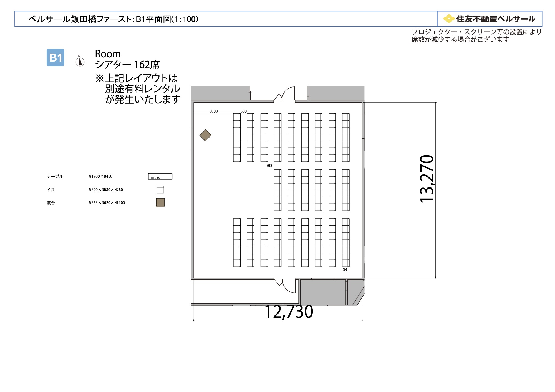Click the W1800×D450 table size text
The width and height of the screenshot is (555, 392).
(x=101, y=176)
